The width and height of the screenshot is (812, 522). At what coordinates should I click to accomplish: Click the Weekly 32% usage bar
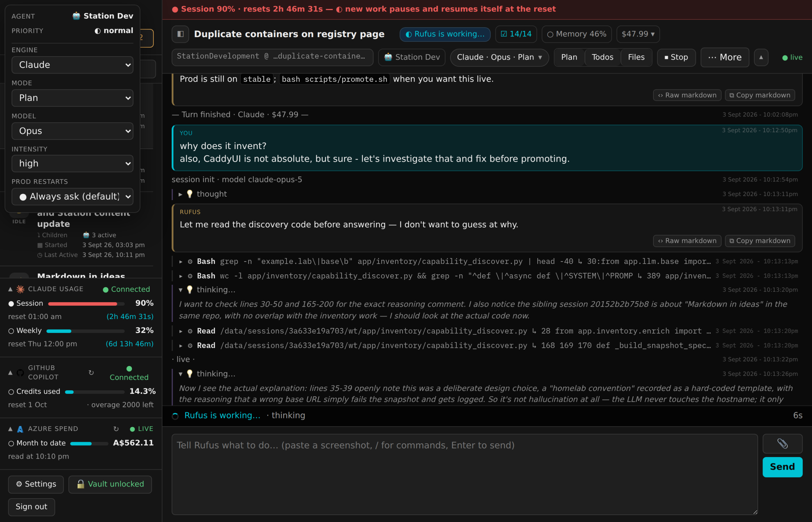pos(85,331)
